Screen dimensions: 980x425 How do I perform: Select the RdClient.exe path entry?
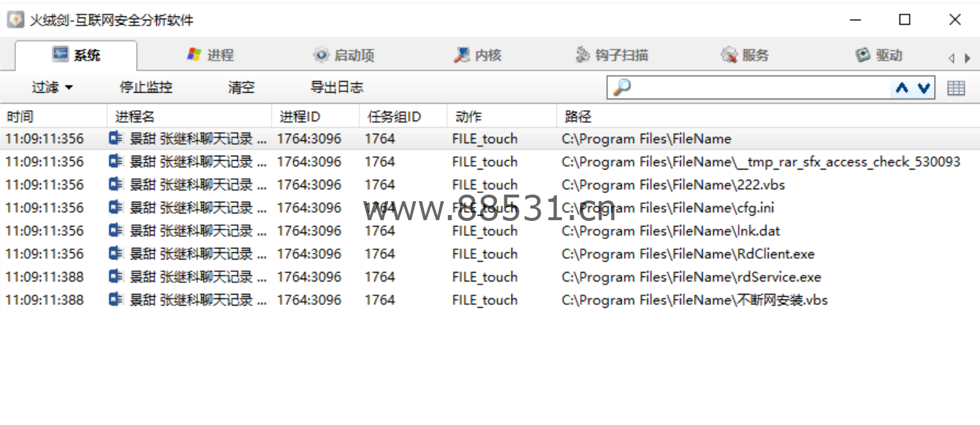click(688, 254)
